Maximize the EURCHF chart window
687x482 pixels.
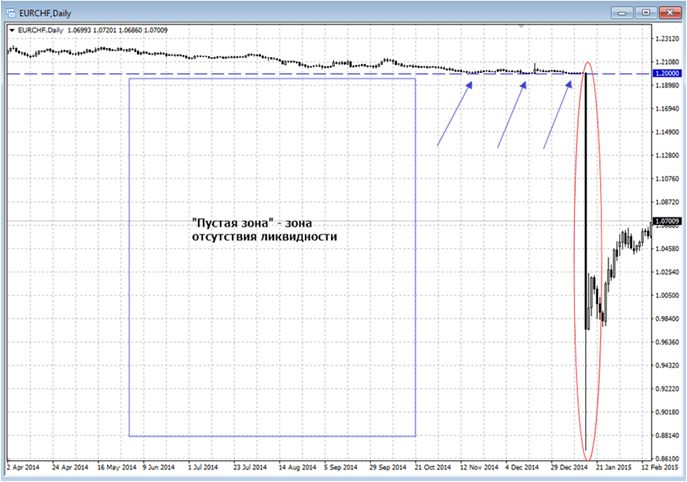tap(645, 11)
